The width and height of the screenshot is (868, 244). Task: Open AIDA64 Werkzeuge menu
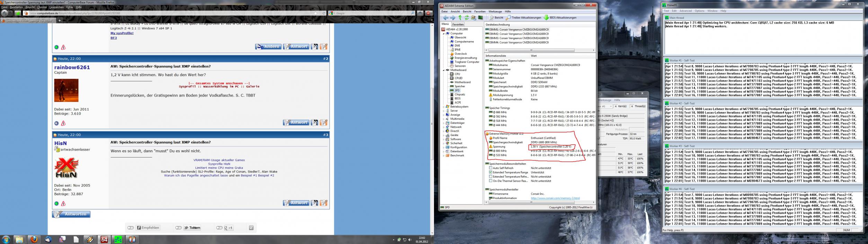(495, 11)
